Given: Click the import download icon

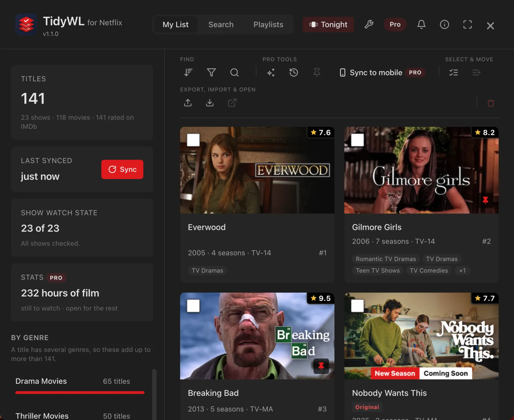Looking at the screenshot, I should pos(210,103).
